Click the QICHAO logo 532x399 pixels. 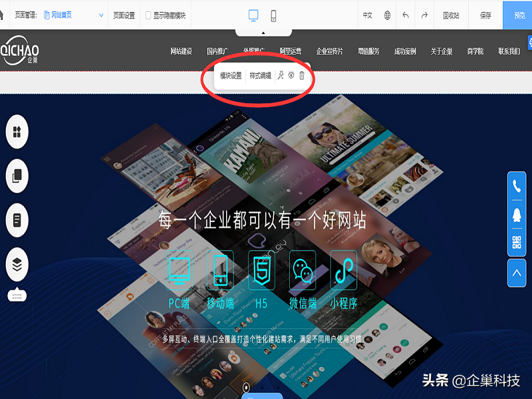(19, 51)
